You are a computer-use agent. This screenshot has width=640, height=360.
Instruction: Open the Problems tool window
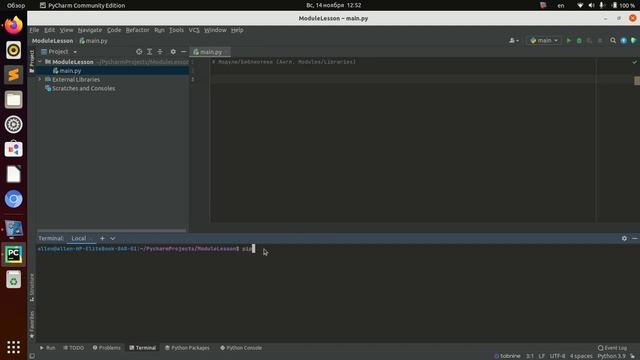coord(107,348)
